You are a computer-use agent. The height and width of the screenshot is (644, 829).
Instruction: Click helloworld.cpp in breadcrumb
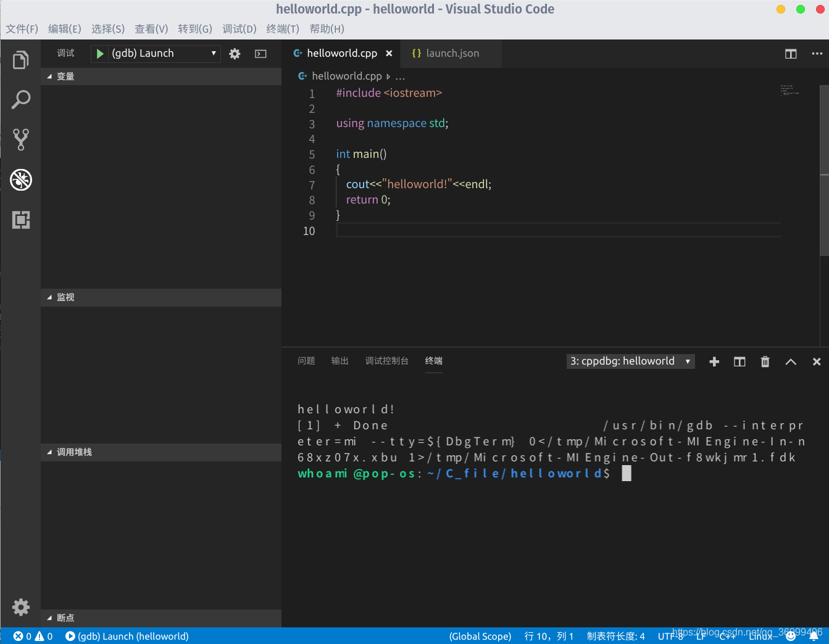point(347,76)
